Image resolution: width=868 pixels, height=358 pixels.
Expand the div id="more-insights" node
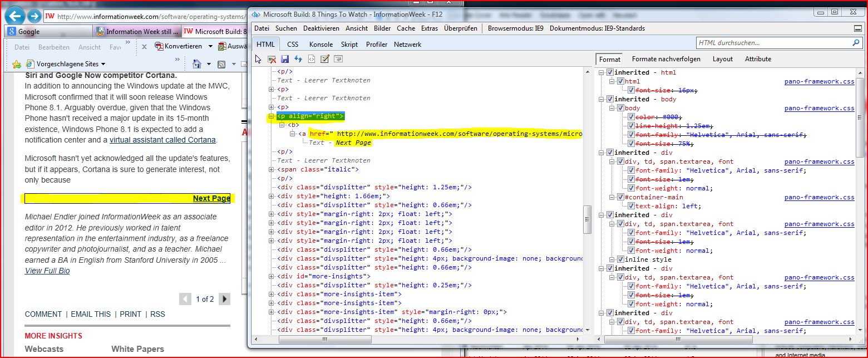pos(272,277)
